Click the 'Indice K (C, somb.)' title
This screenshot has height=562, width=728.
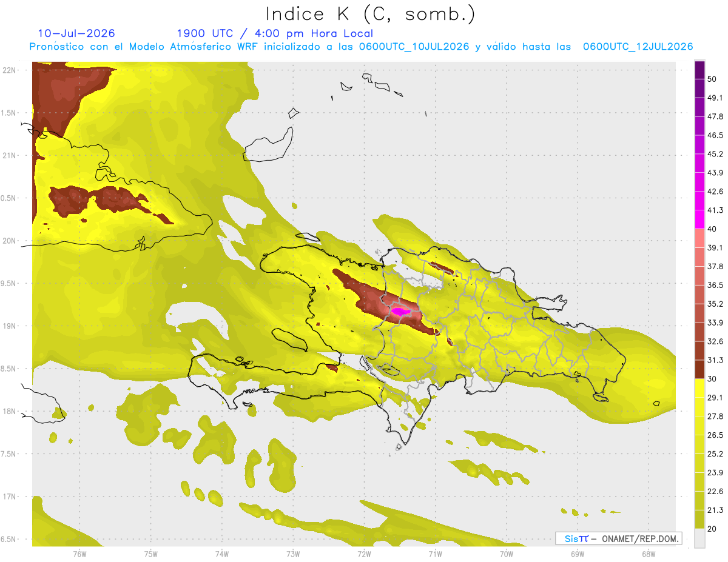pos(371,14)
